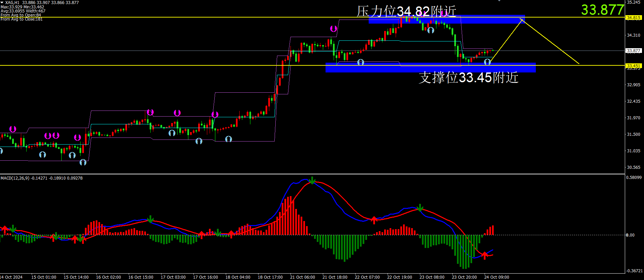Viewport: 644px width, 280px height.
Task: Click the '17 Oct 16:00' time axis label
Action: [206, 277]
